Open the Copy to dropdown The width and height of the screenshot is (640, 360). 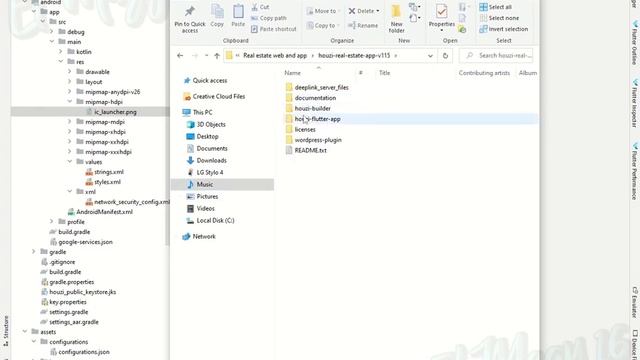tap(323, 25)
